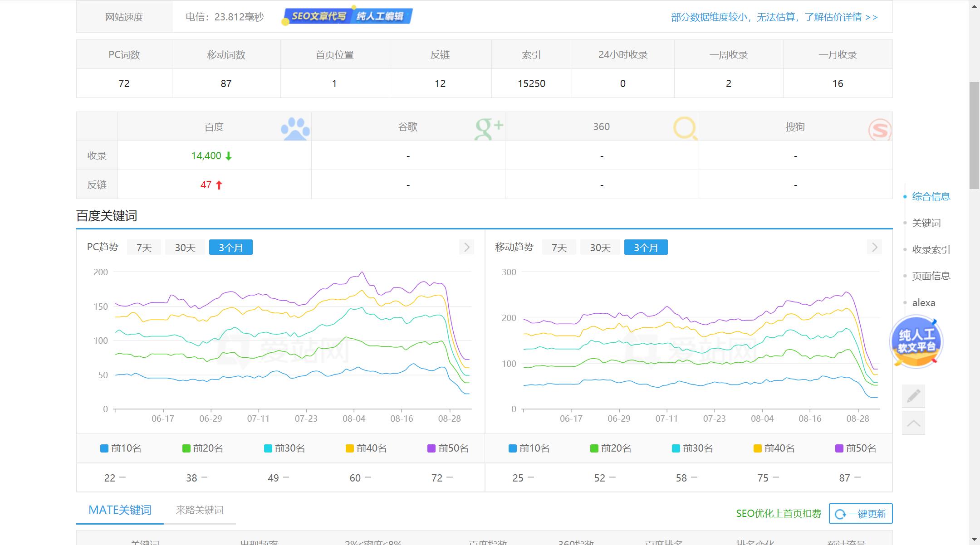Click scrollbar down arrow at bottom
980x545 pixels.
coord(974,540)
